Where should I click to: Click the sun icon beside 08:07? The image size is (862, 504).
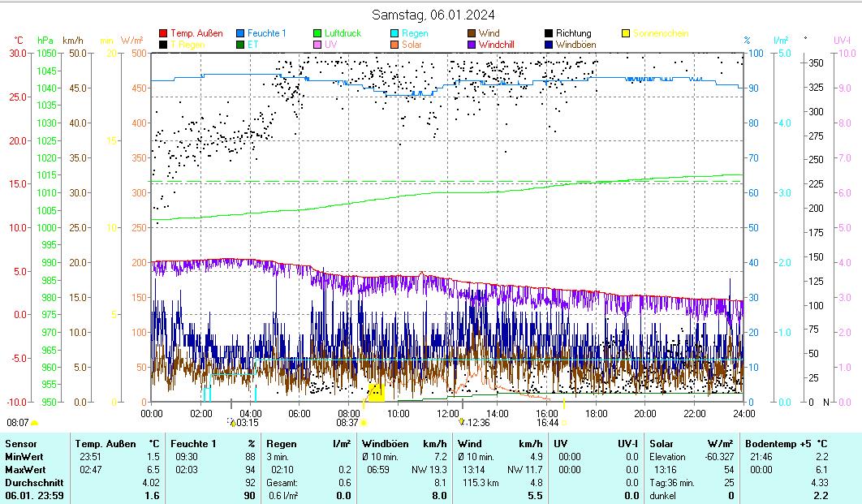click(x=34, y=423)
